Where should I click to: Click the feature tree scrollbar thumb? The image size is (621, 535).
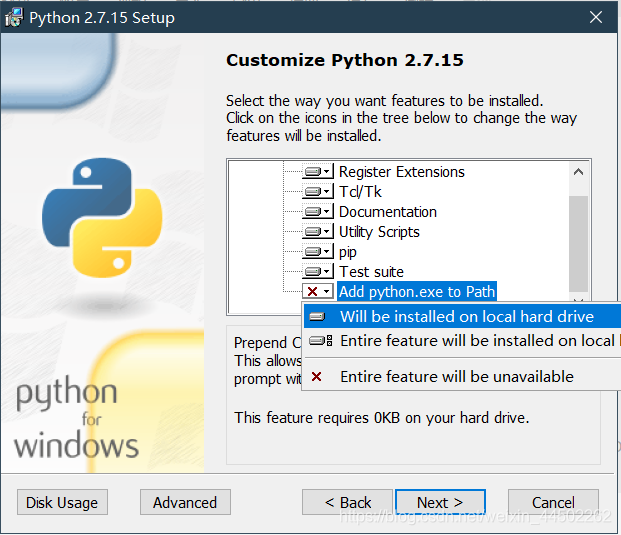click(x=578, y=244)
